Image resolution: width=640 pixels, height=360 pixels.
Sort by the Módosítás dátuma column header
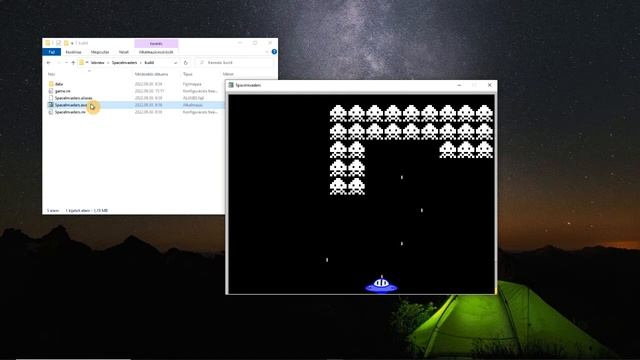151,74
